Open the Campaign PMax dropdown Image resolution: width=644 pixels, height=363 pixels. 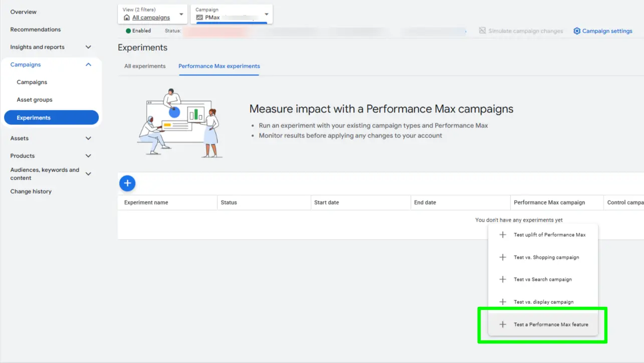[266, 14]
